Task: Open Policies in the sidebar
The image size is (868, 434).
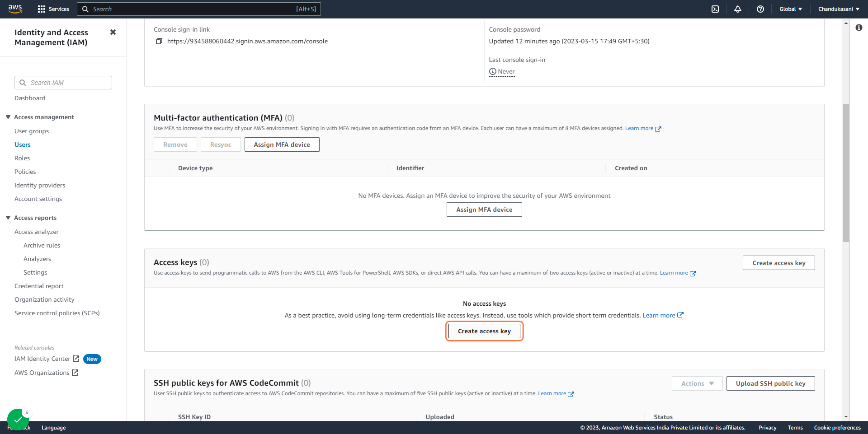Action: click(x=25, y=172)
